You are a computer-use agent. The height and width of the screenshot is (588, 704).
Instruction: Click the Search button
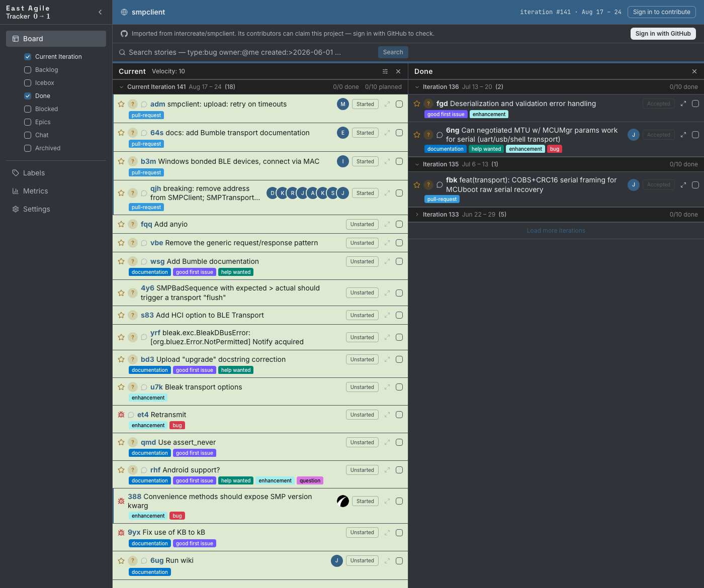(x=393, y=52)
